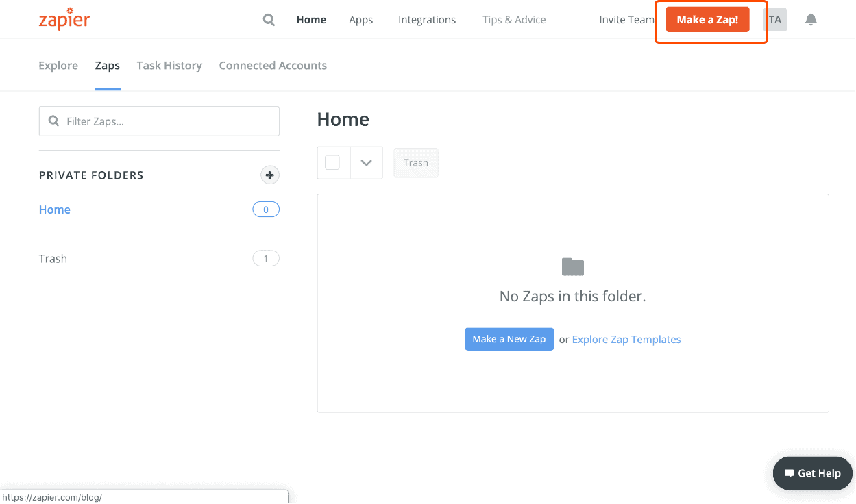The image size is (856, 504).
Task: Open the Trash folder in the sidebar
Action: tap(53, 258)
